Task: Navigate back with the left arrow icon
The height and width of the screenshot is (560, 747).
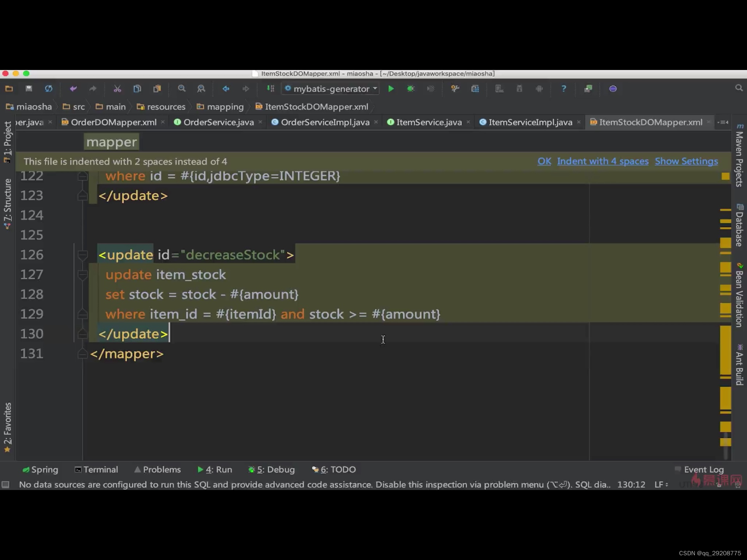Action: click(226, 89)
